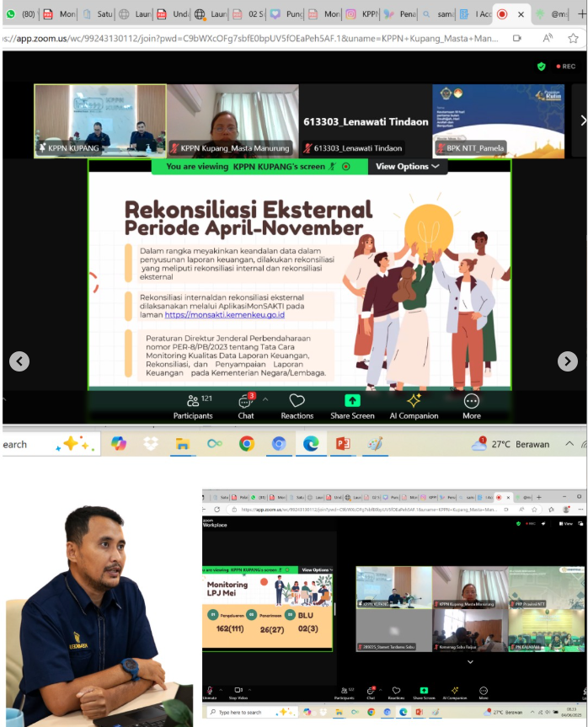
Task: Toggle Unmute in the lower Zoom window
Action: 210,692
